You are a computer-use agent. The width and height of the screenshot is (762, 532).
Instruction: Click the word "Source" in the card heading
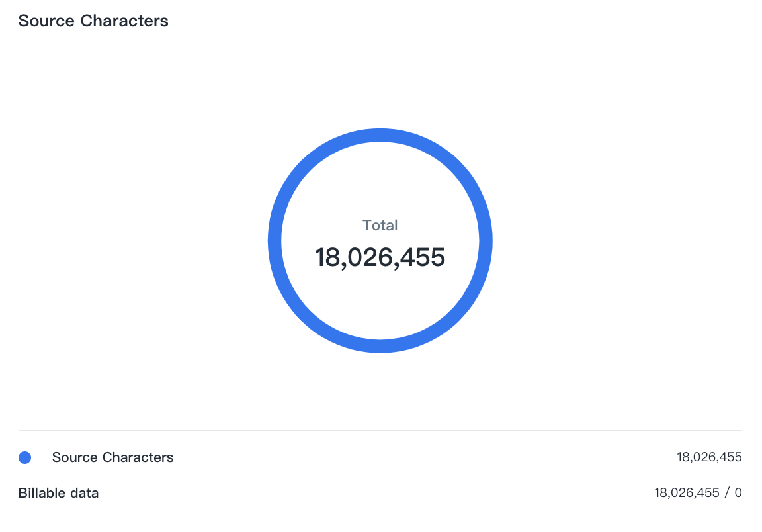coord(46,21)
